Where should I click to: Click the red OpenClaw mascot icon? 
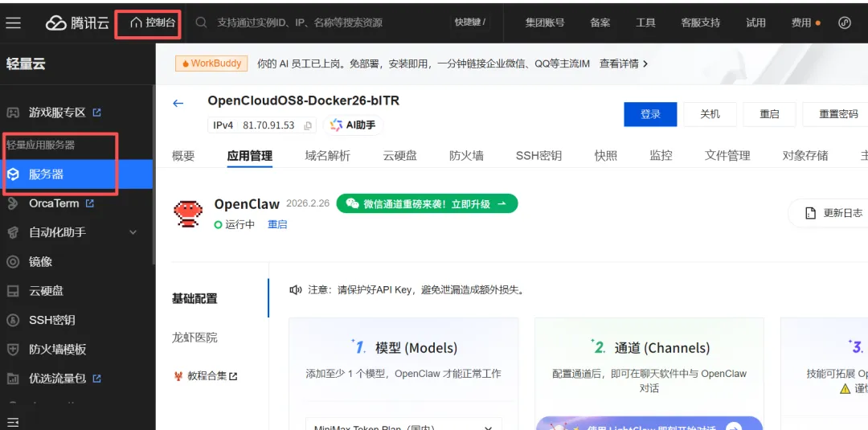click(x=187, y=212)
